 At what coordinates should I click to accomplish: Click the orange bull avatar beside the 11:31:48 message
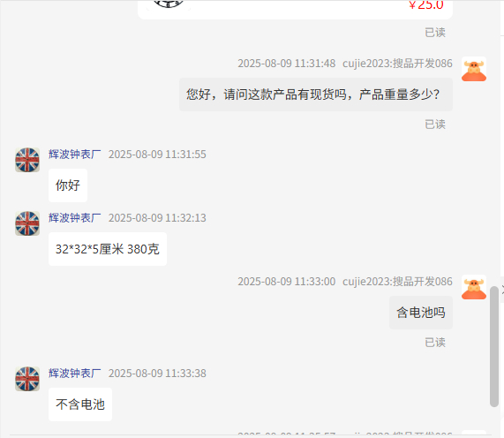click(x=474, y=69)
